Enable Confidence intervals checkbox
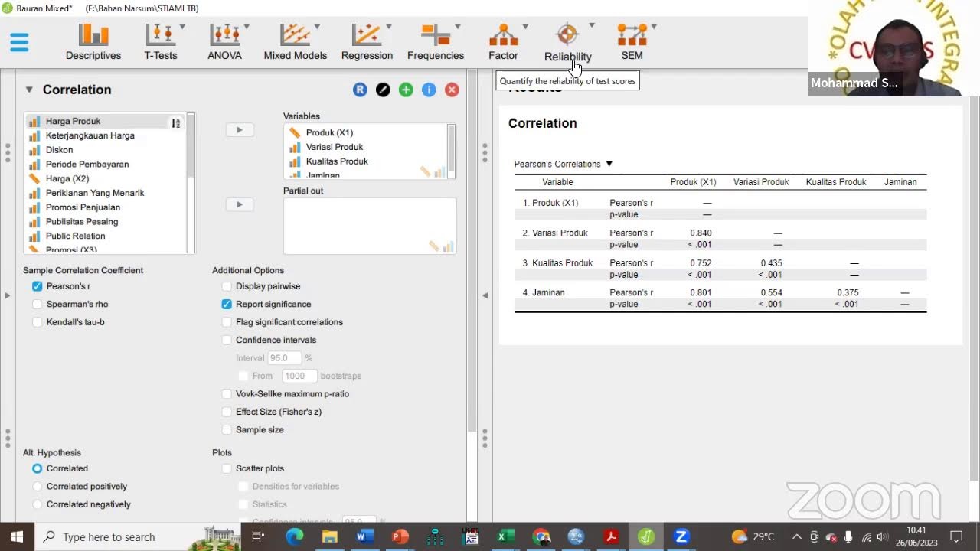Image resolution: width=980 pixels, height=551 pixels. coord(227,340)
